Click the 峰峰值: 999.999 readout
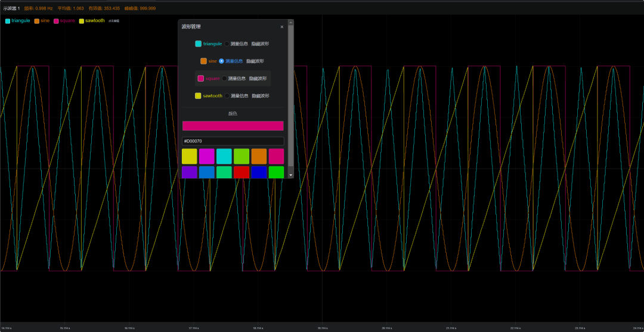644x332 pixels. [140, 8]
